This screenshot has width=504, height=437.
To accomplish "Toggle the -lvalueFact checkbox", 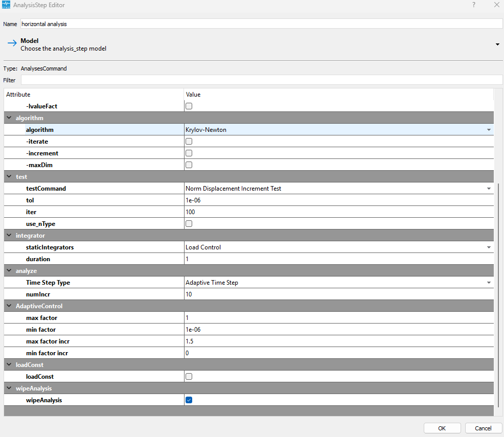I will (x=189, y=106).
